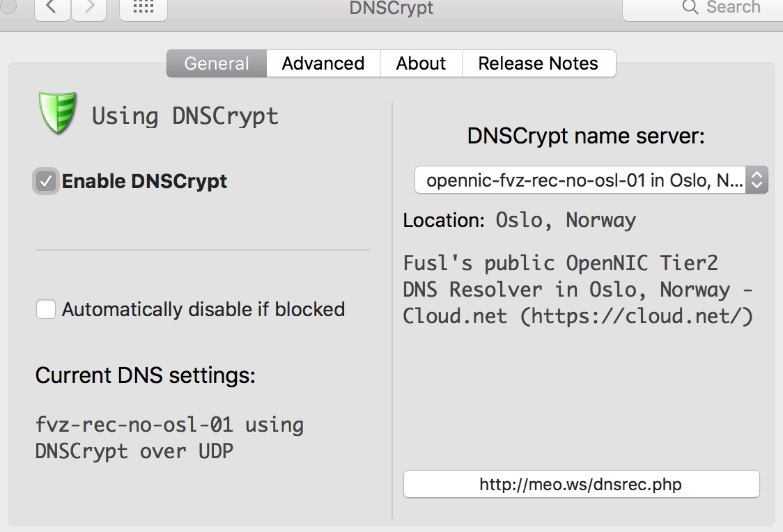Click the forward navigation arrow
The width and height of the screenshot is (783, 532).
(89, 8)
